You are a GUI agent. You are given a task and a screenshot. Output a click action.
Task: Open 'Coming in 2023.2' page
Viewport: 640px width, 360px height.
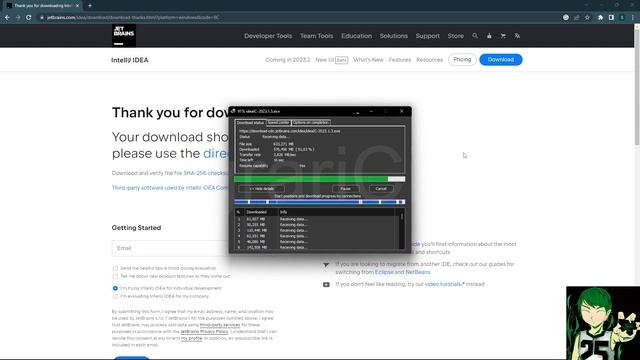[287, 60]
